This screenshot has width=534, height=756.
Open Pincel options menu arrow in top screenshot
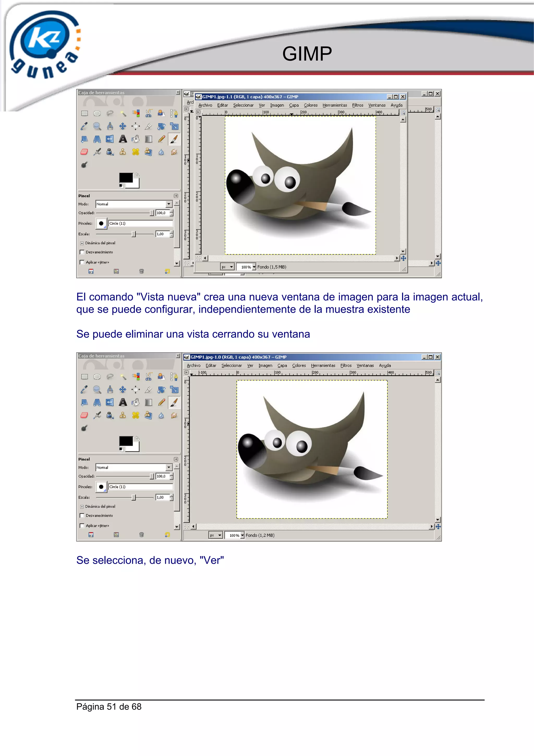click(x=176, y=196)
